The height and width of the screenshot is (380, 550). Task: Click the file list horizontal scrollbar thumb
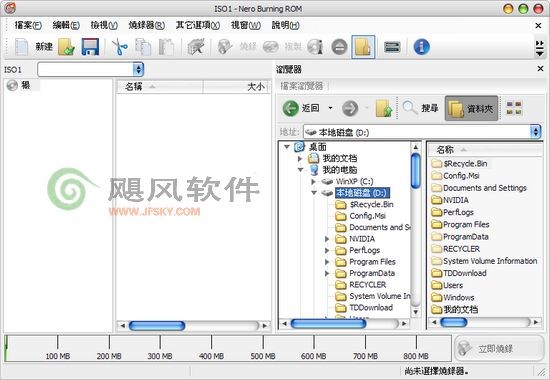[454, 322]
